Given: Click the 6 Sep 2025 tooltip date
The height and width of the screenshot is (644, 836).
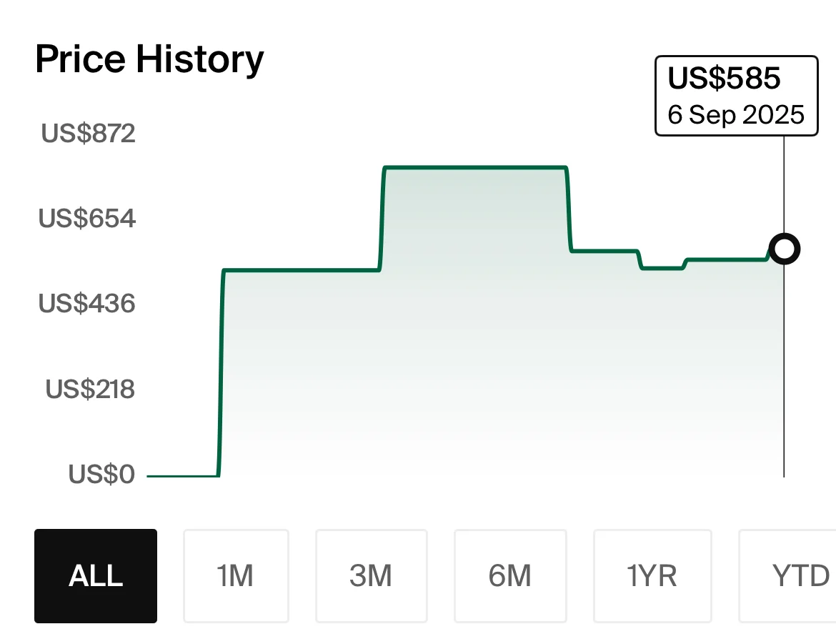Looking at the screenshot, I should point(736,114).
